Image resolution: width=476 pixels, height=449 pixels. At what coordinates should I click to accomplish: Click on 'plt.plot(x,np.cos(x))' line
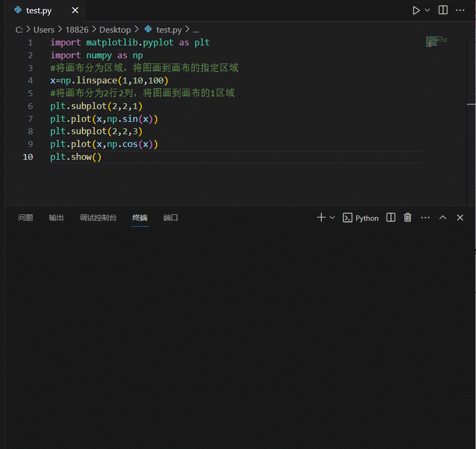point(104,144)
